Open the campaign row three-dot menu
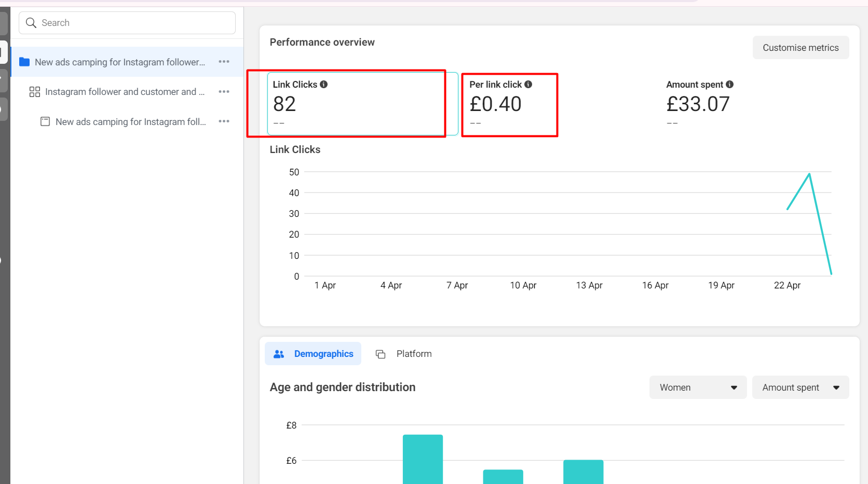The width and height of the screenshot is (868, 484). pos(224,62)
